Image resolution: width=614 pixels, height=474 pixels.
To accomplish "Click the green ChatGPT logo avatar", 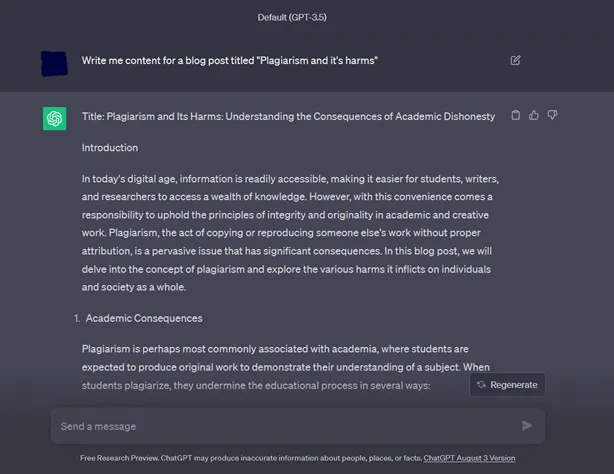I will [x=54, y=118].
